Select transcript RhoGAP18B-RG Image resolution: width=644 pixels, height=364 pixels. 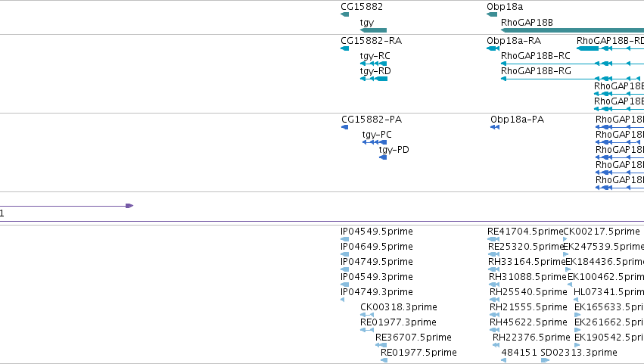point(536,71)
